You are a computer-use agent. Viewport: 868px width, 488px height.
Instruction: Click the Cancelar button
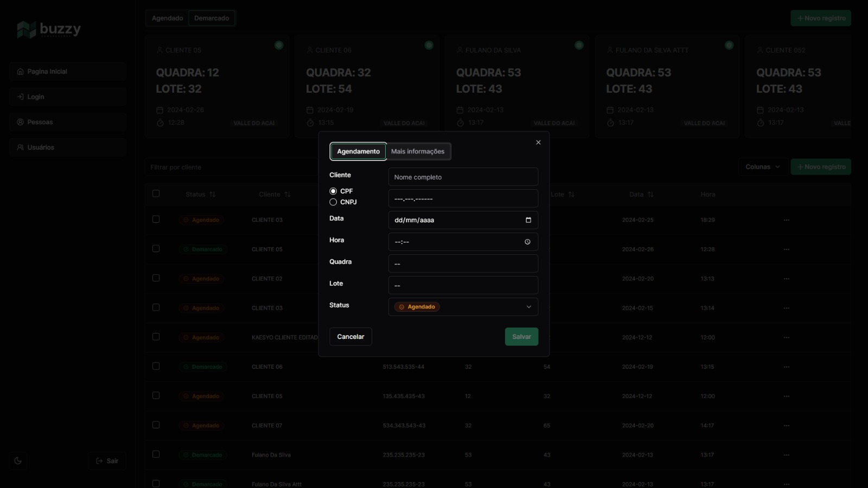click(x=350, y=337)
